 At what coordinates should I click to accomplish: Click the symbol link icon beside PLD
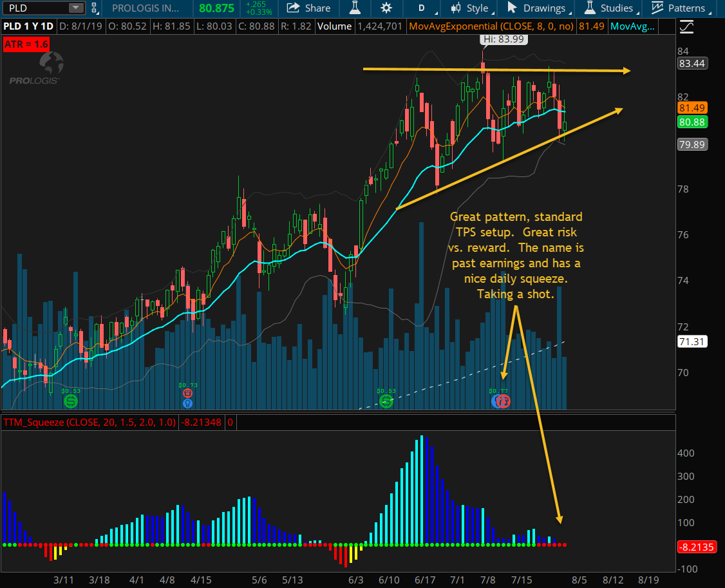(x=94, y=8)
